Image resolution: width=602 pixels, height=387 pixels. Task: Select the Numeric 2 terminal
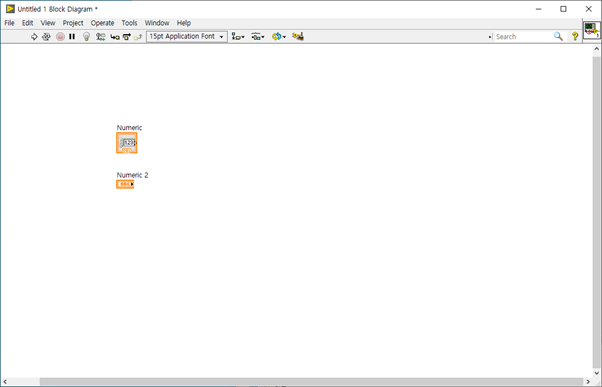pyautogui.click(x=125, y=184)
